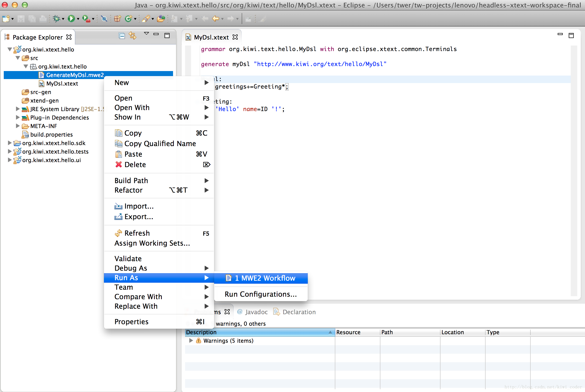Select build.properties file
Viewport: 585px width, 392px height.
click(51, 135)
